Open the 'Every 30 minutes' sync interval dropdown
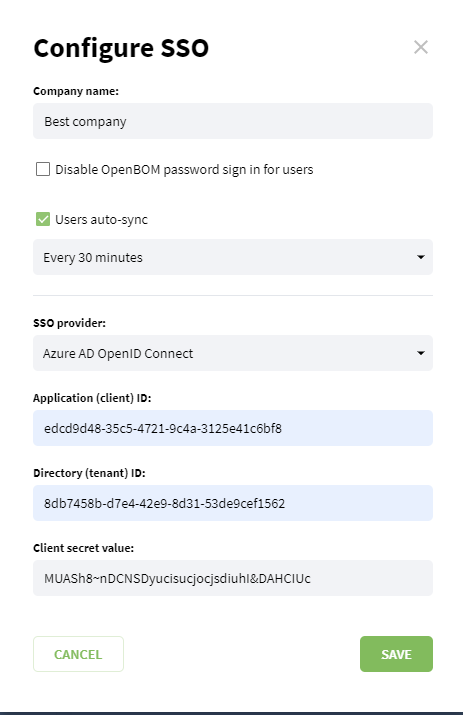The image size is (463, 715). (233, 257)
